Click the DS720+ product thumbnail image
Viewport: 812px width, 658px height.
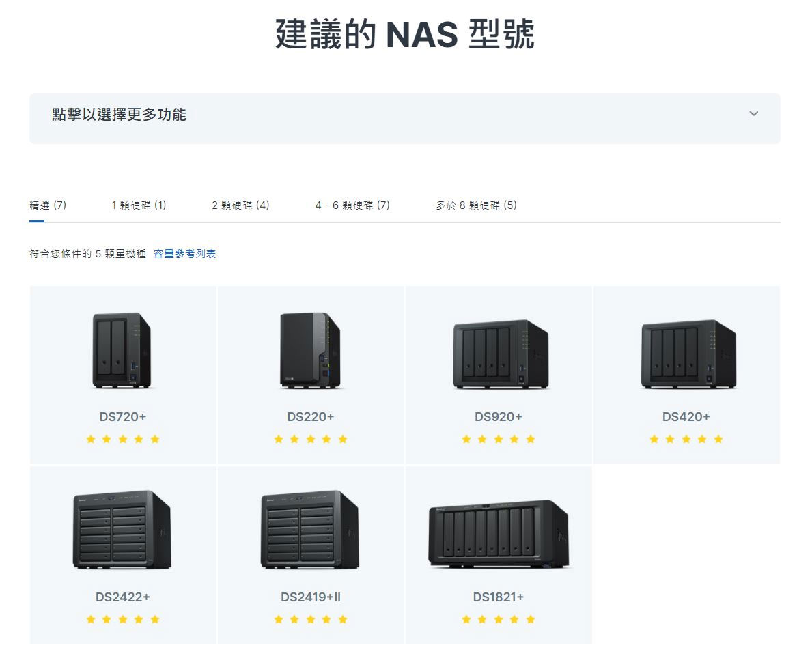(123, 352)
